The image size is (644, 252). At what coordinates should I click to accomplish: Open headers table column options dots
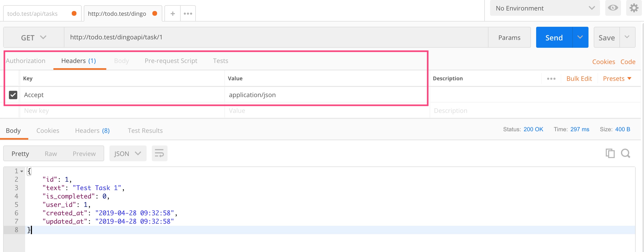tap(551, 79)
